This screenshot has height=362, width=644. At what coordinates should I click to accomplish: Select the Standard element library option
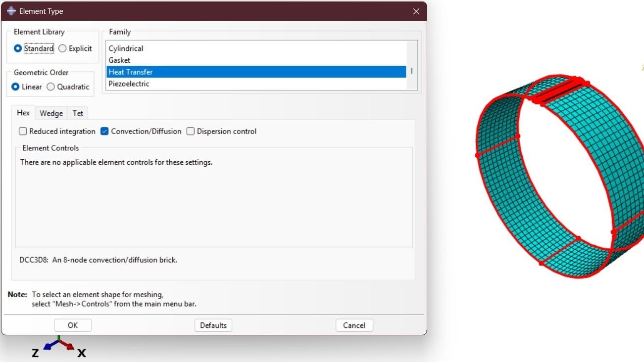click(18, 48)
